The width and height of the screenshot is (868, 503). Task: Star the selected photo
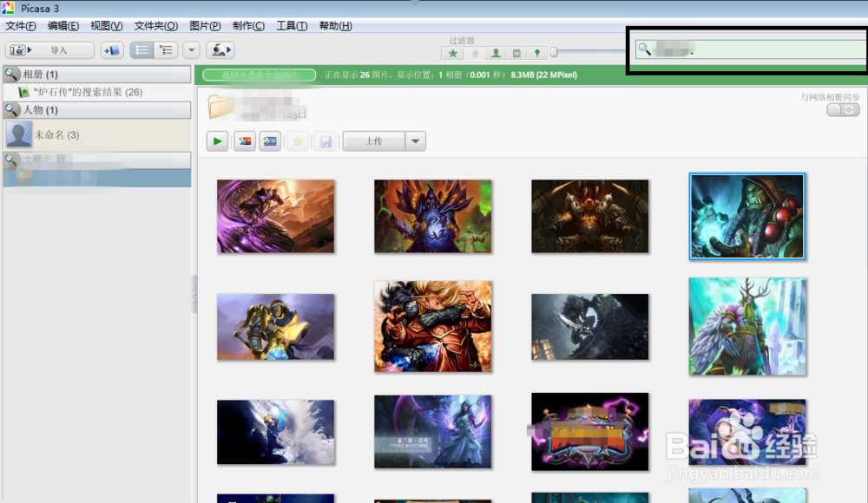point(298,141)
